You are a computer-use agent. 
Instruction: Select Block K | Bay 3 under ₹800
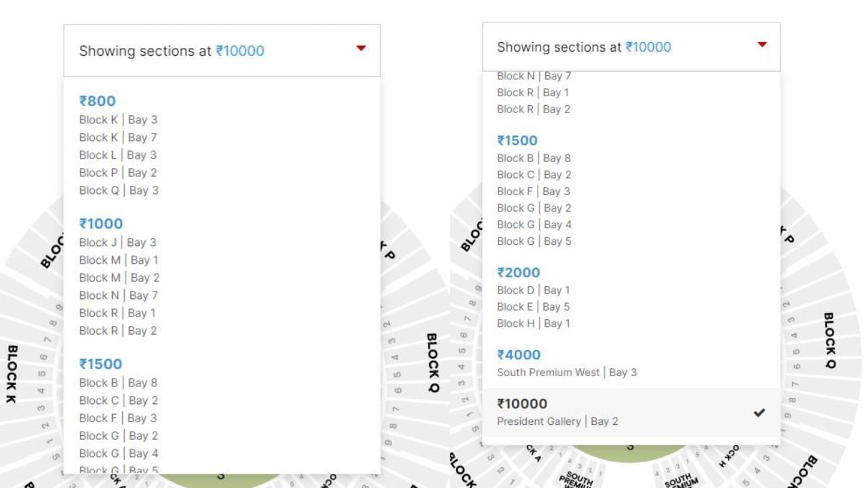point(118,120)
